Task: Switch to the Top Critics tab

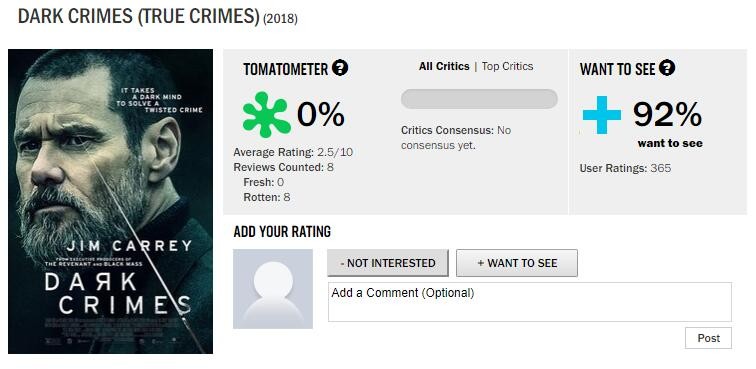Action: point(507,67)
